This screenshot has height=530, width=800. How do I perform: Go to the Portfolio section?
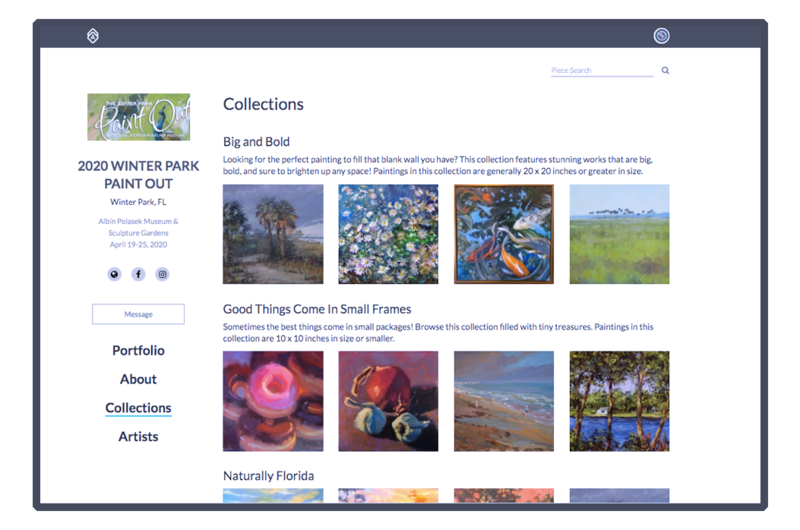point(138,351)
